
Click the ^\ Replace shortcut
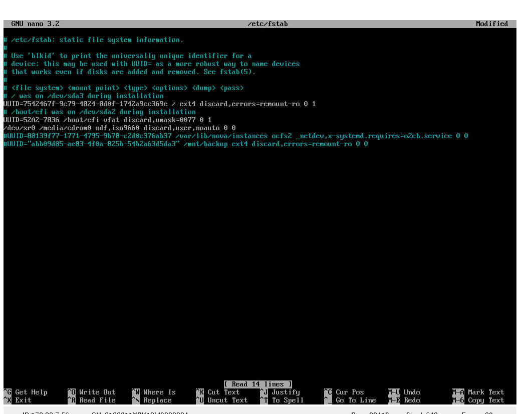coord(151,400)
